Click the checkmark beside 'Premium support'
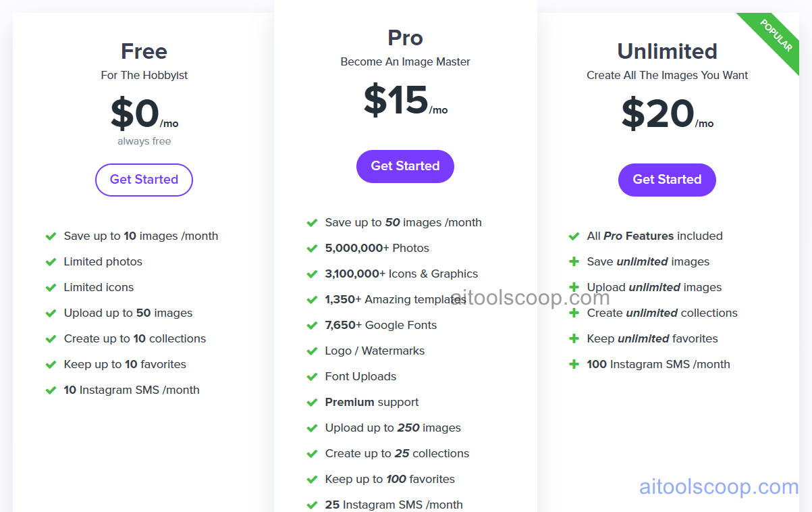The height and width of the screenshot is (512, 812). (x=313, y=402)
